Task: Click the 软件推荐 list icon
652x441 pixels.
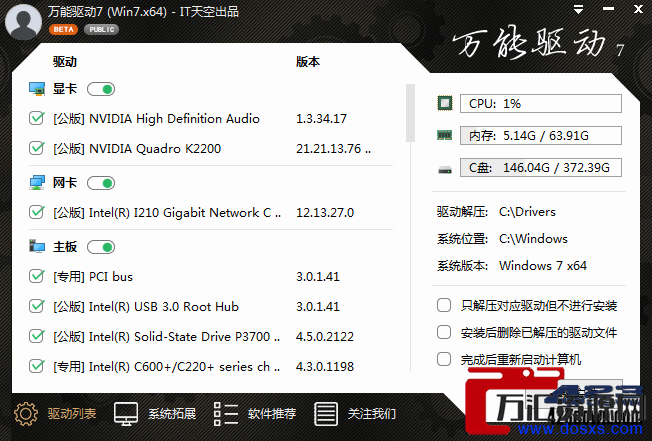Action: (226, 414)
